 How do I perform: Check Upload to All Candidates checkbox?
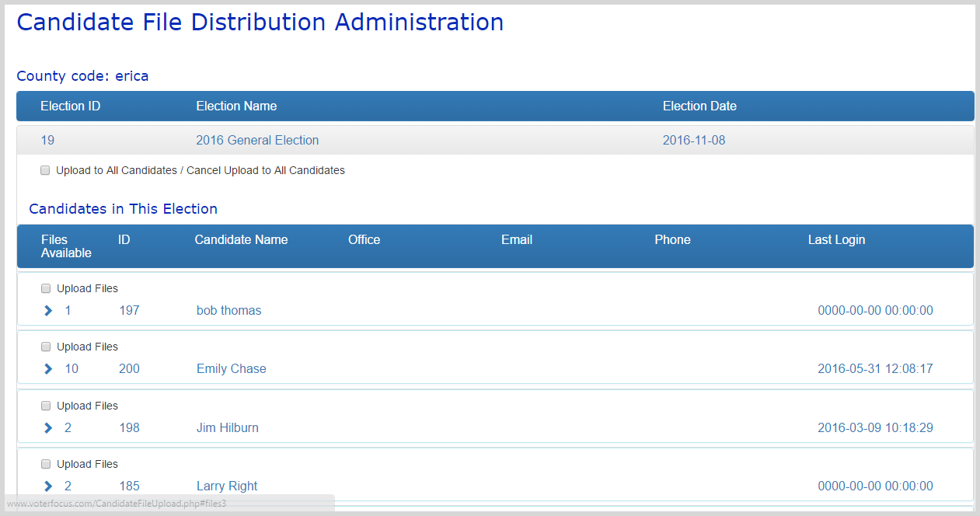click(45, 170)
